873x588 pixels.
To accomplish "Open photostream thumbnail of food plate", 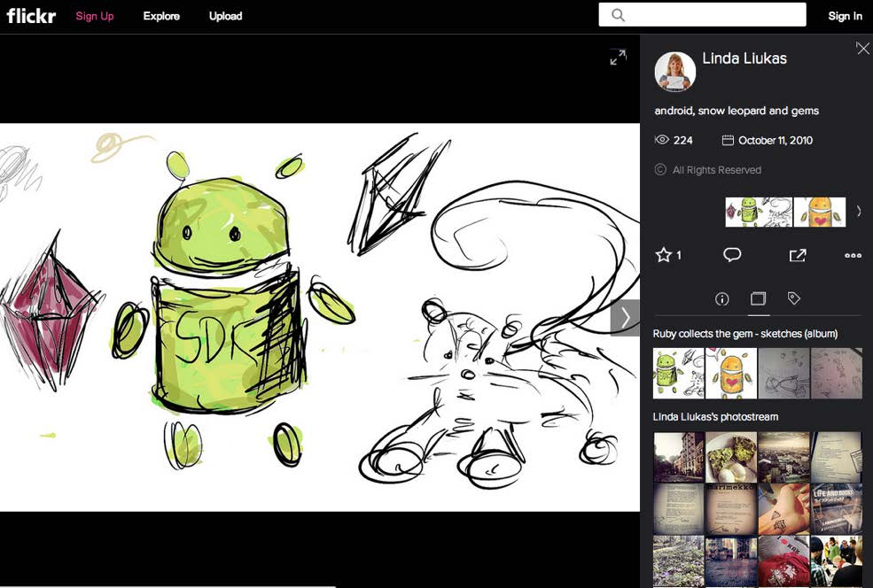I will click(x=731, y=457).
